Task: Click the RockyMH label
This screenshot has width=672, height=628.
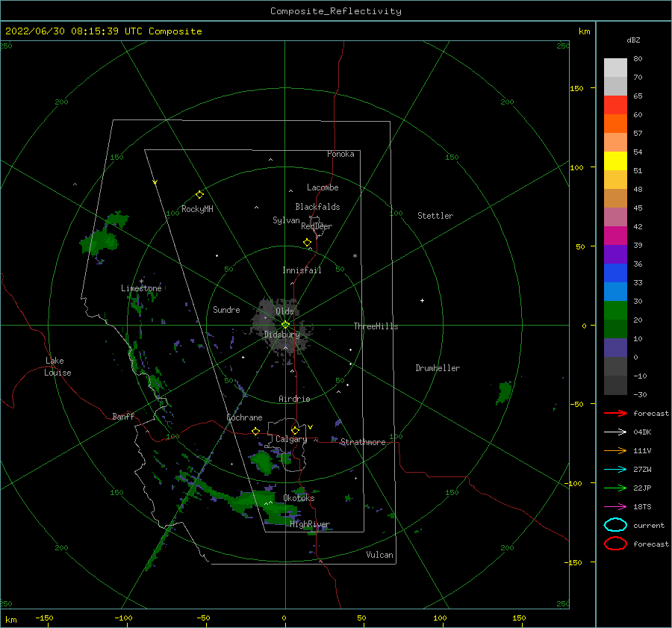Action: click(x=197, y=209)
